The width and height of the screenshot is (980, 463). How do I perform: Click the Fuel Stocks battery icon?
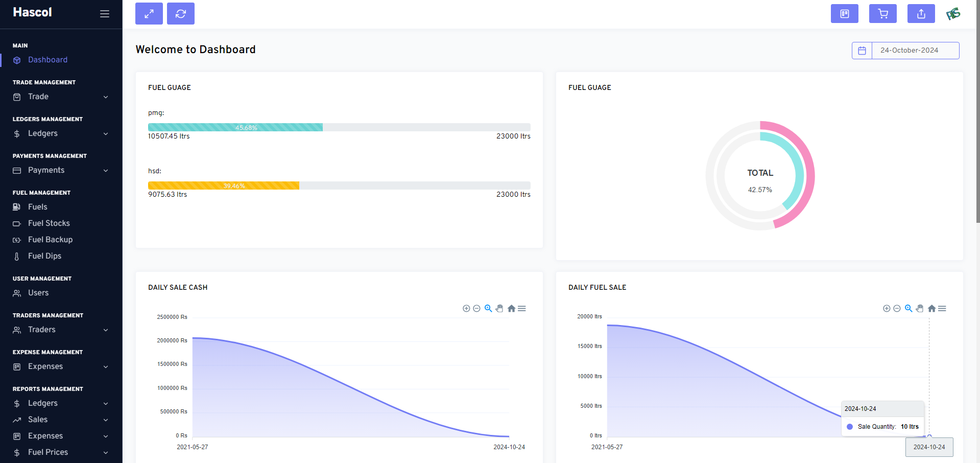(x=17, y=224)
